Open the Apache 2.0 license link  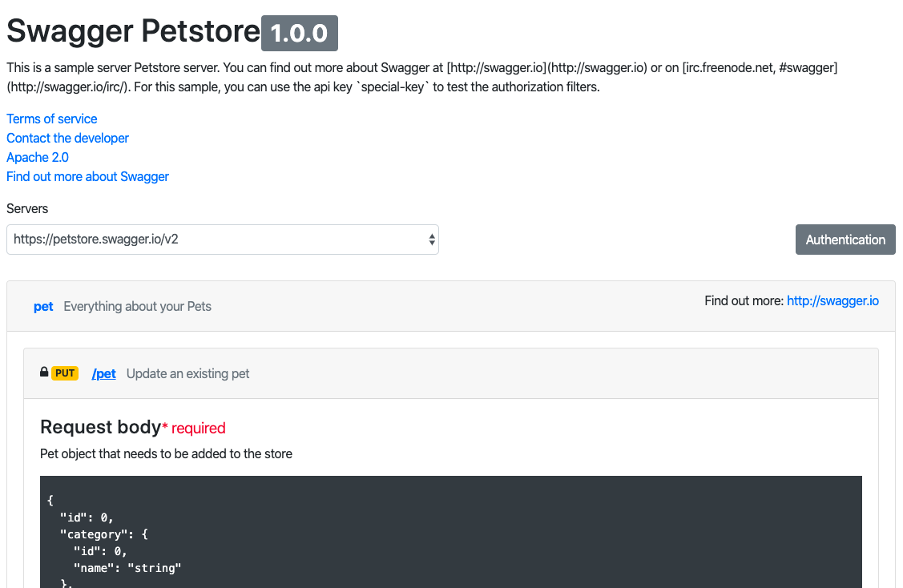click(x=38, y=157)
